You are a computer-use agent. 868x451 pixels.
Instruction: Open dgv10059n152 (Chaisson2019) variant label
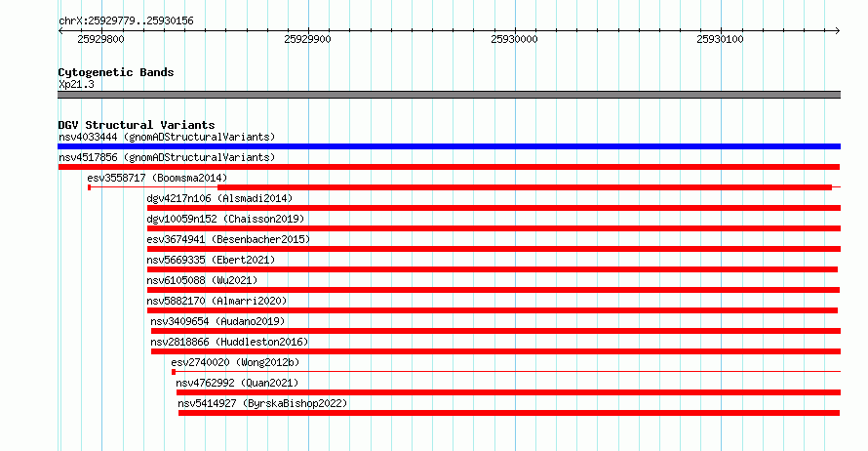[x=226, y=219]
